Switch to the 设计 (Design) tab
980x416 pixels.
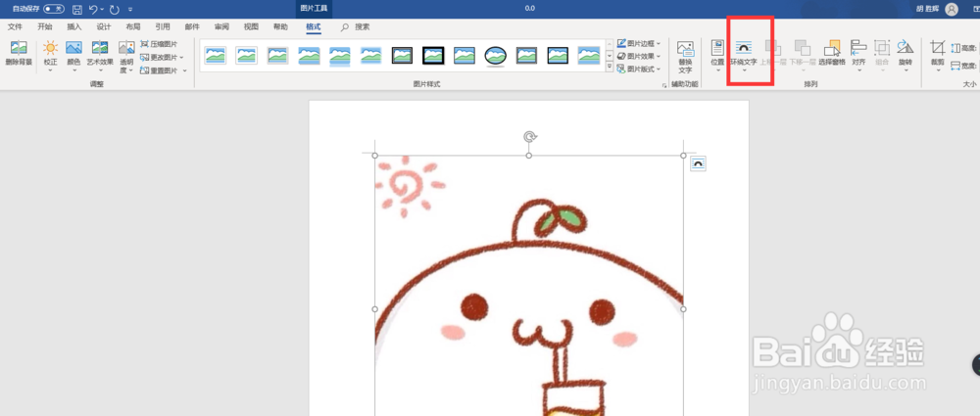104,26
